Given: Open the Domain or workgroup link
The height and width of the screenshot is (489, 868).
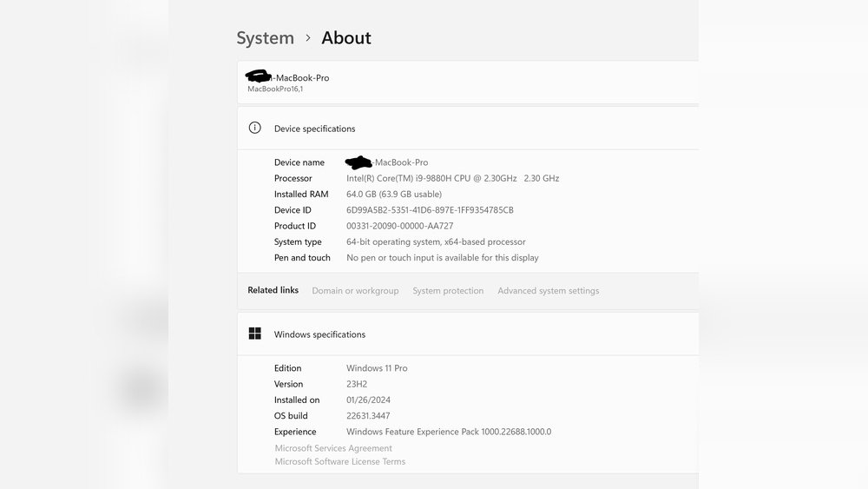Looking at the screenshot, I should point(355,291).
